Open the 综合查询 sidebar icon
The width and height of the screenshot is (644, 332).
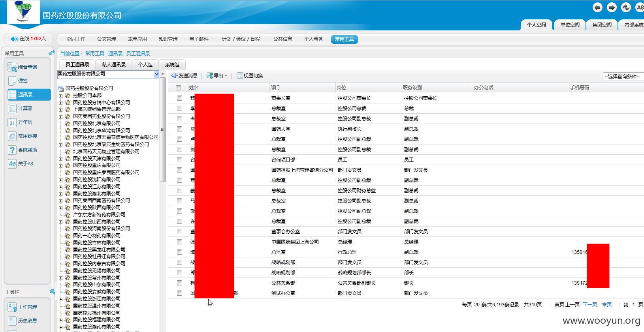point(12,67)
